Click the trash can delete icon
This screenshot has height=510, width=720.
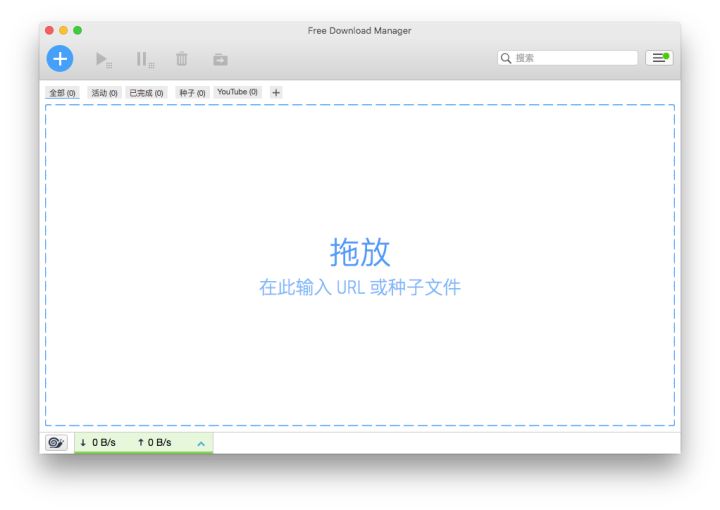tap(181, 60)
